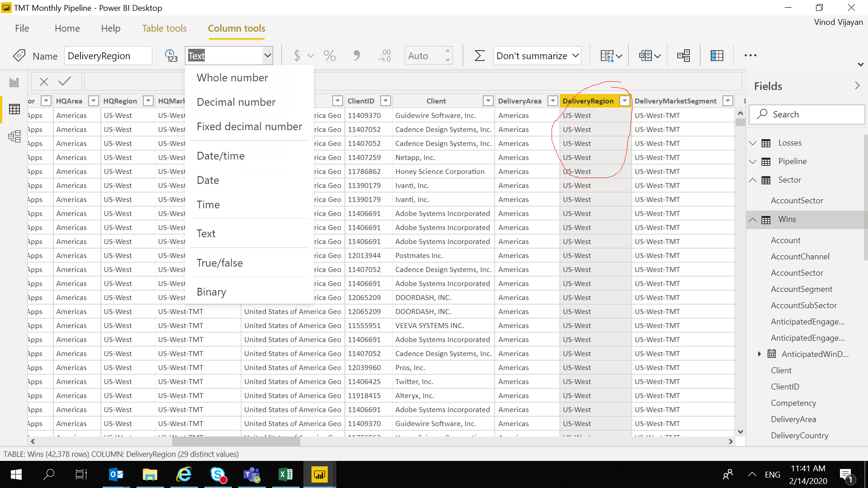Open Excel from the Windows taskbar
This screenshot has width=868, height=488.
click(x=286, y=474)
